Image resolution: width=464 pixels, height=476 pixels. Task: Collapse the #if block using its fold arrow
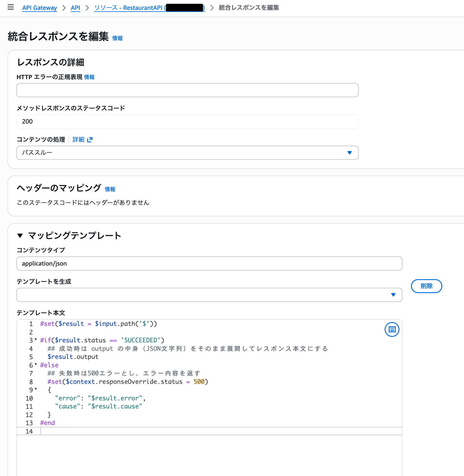tap(35, 340)
